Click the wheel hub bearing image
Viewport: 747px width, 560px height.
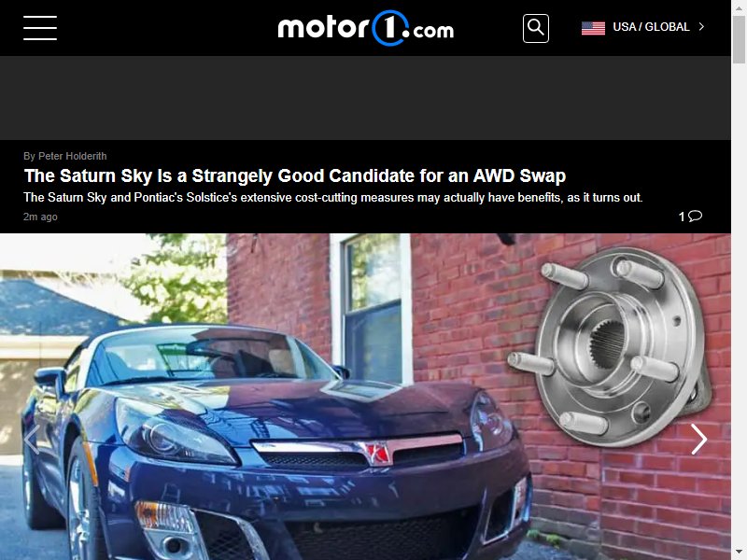coord(611,345)
